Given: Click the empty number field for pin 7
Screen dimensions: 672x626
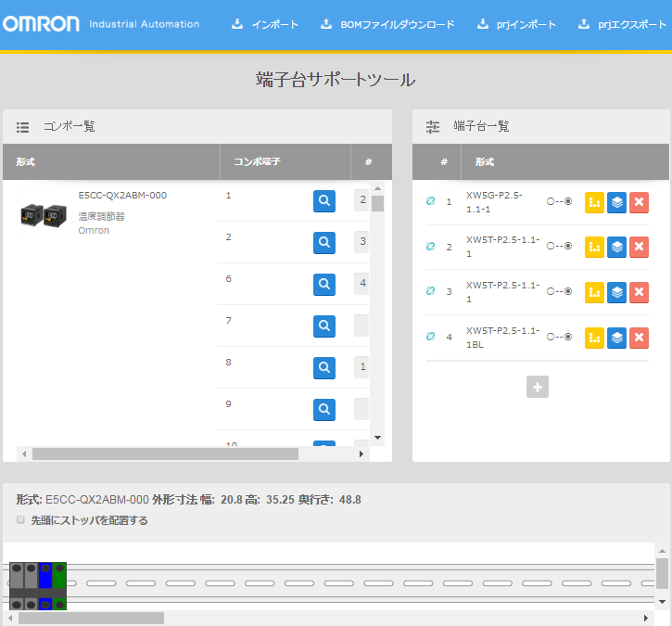Looking at the screenshot, I should (361, 325).
